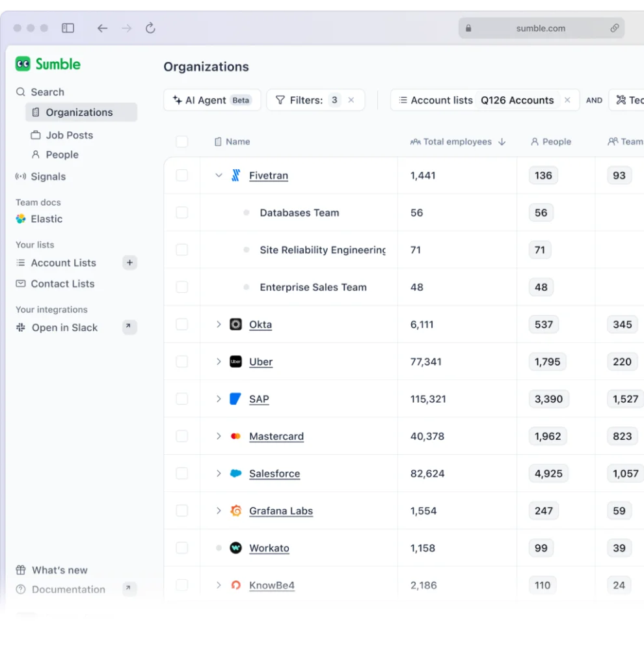Expand the Mastercard row

coord(219,436)
